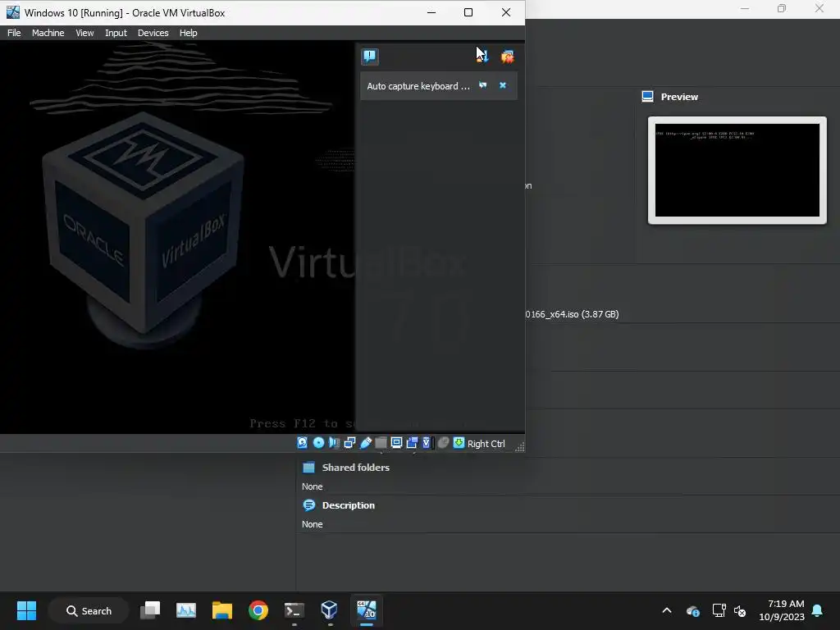This screenshot has height=630, width=840.
Task: Click the Shared folders section header
Action: (x=356, y=468)
